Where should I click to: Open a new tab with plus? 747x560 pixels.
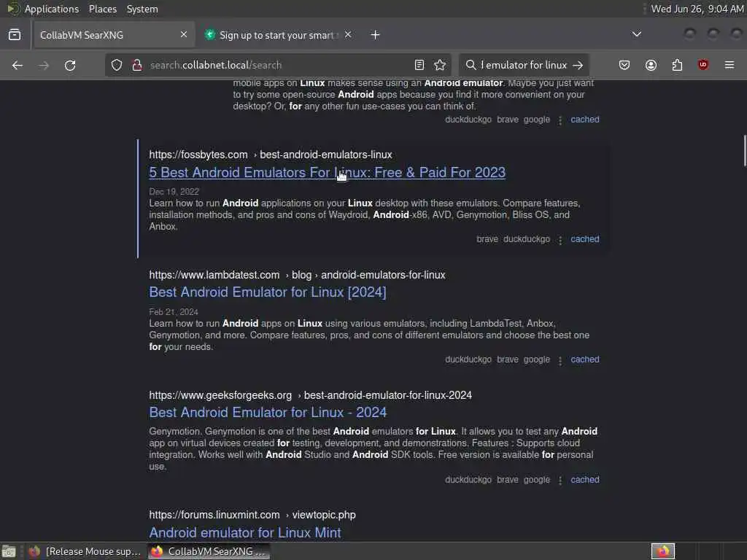(x=376, y=35)
